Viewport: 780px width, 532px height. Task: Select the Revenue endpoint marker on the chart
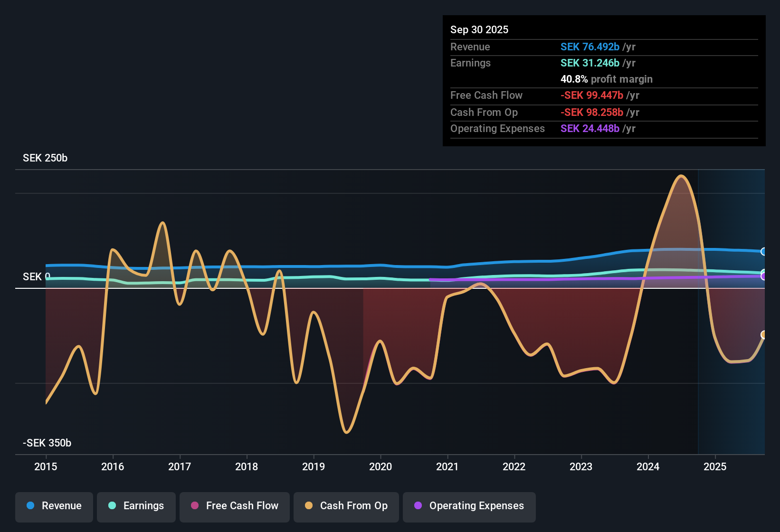click(764, 251)
